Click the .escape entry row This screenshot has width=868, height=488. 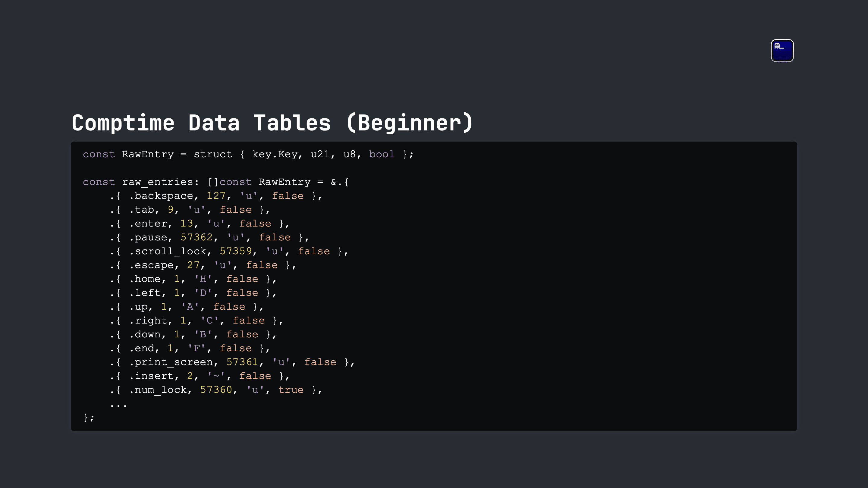point(203,265)
